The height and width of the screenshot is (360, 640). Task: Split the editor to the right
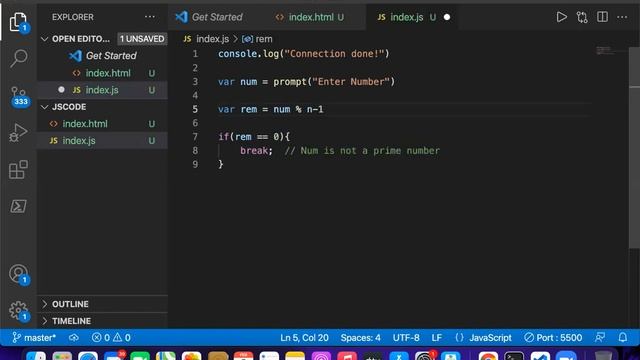point(602,17)
